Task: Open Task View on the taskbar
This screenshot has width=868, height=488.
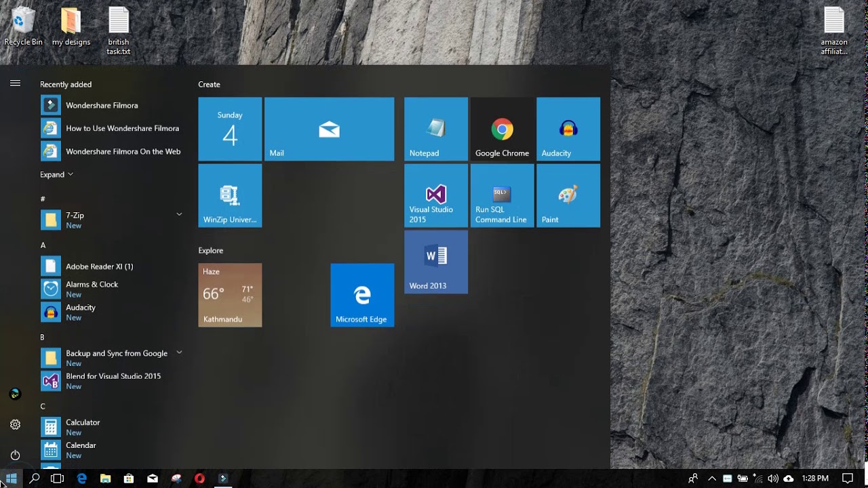Action: point(58,479)
